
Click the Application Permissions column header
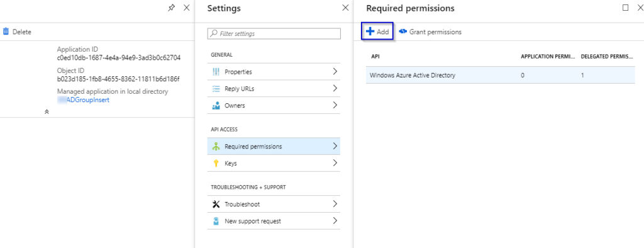[548, 57]
